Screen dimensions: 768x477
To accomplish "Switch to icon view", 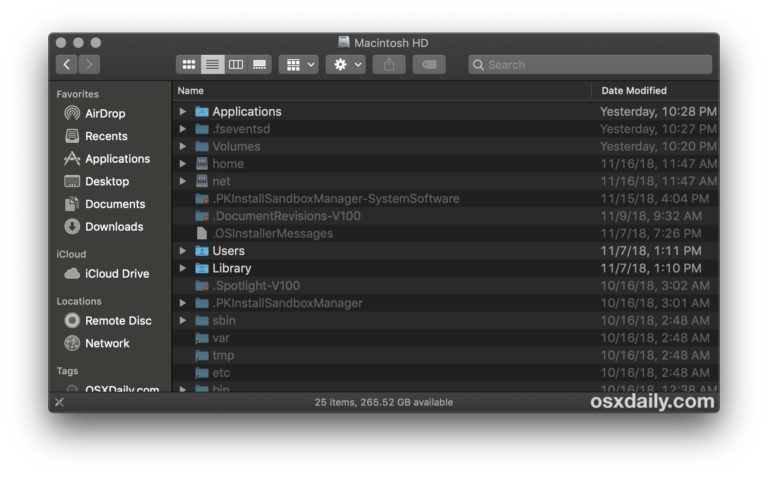I will pos(189,65).
